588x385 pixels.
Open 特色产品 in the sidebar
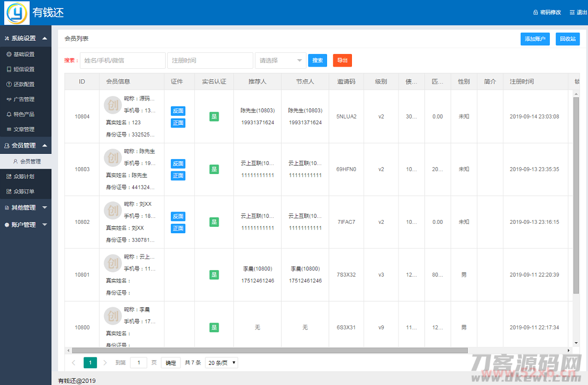[x=24, y=114]
